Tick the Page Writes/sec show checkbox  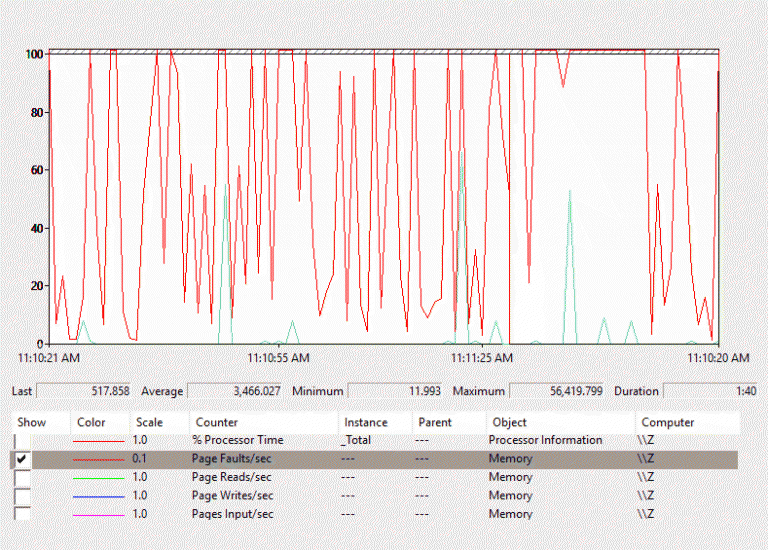coord(22,495)
